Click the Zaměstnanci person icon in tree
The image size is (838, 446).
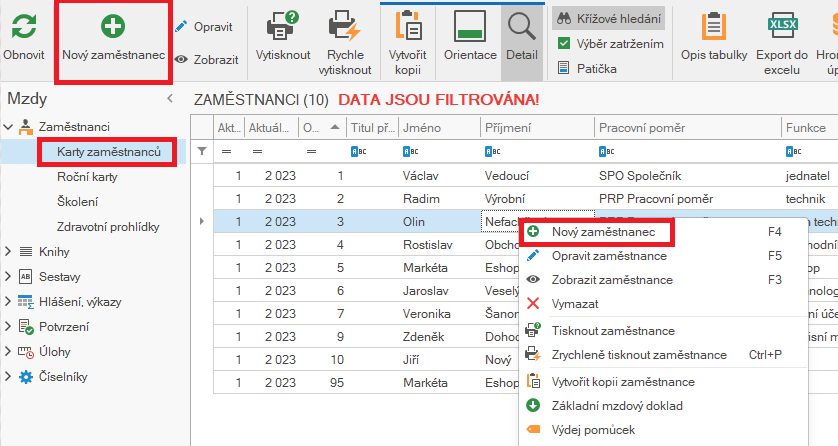coord(26,127)
